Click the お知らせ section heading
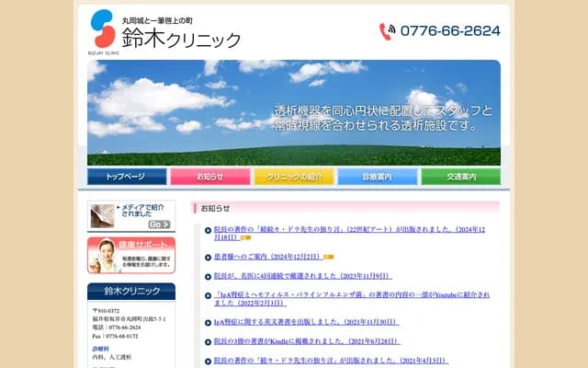The width and height of the screenshot is (588, 368). click(x=215, y=209)
